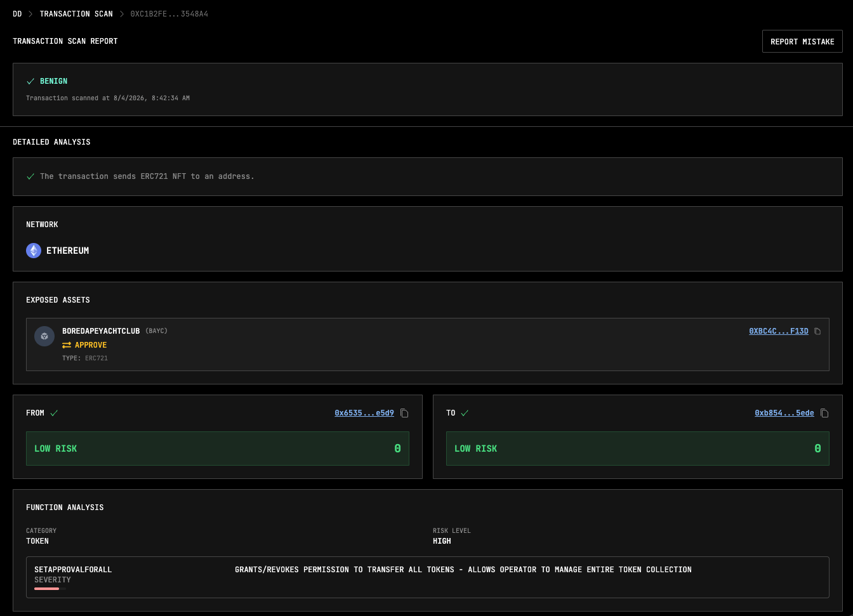Screen dimensions: 853x616
Task: Click the BOREDAPEYACHTCLUB asset name
Action: pos(101,331)
